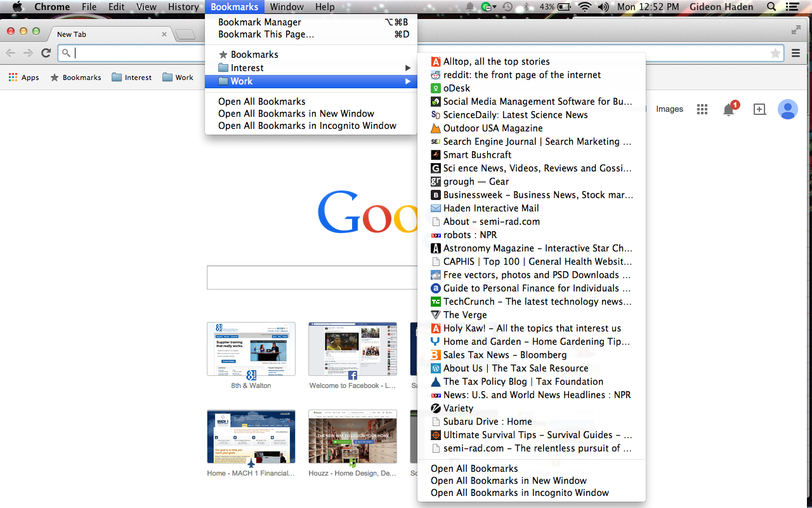Image resolution: width=812 pixels, height=508 pixels.
Task: Open the Chrome application menu
Action: tap(52, 7)
